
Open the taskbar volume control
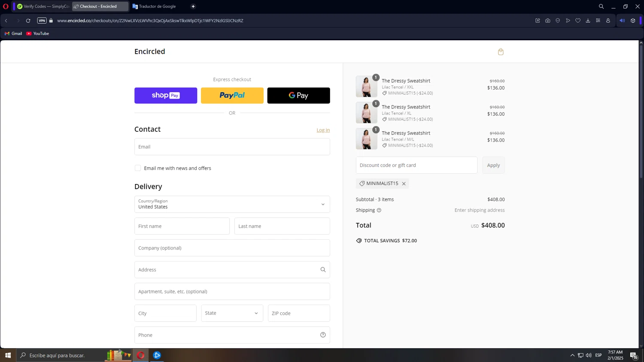(589, 355)
